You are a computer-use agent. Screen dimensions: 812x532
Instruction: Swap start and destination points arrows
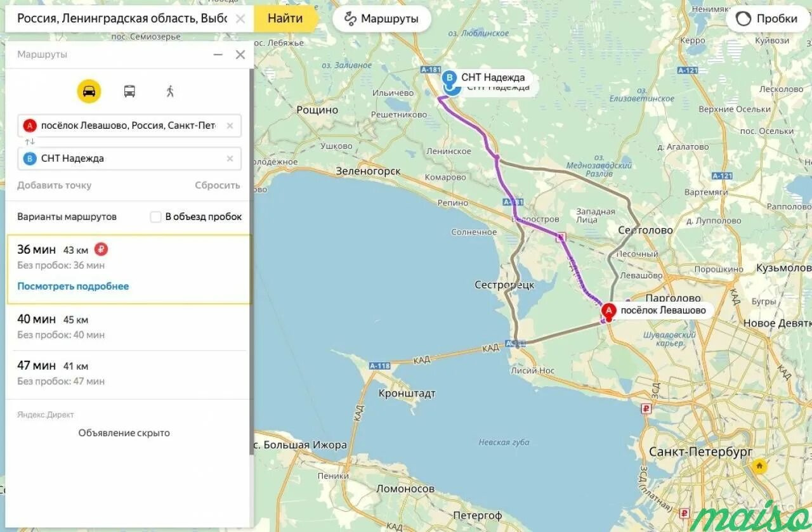(30, 141)
